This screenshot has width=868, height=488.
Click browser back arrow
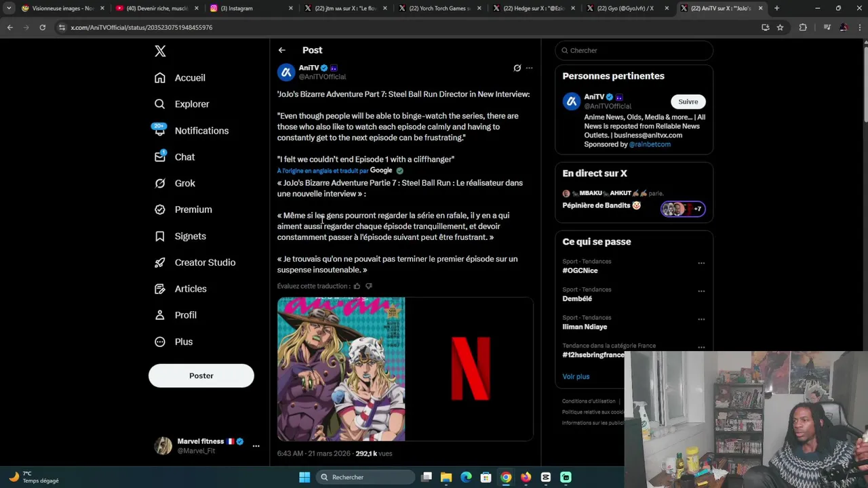[9, 27]
